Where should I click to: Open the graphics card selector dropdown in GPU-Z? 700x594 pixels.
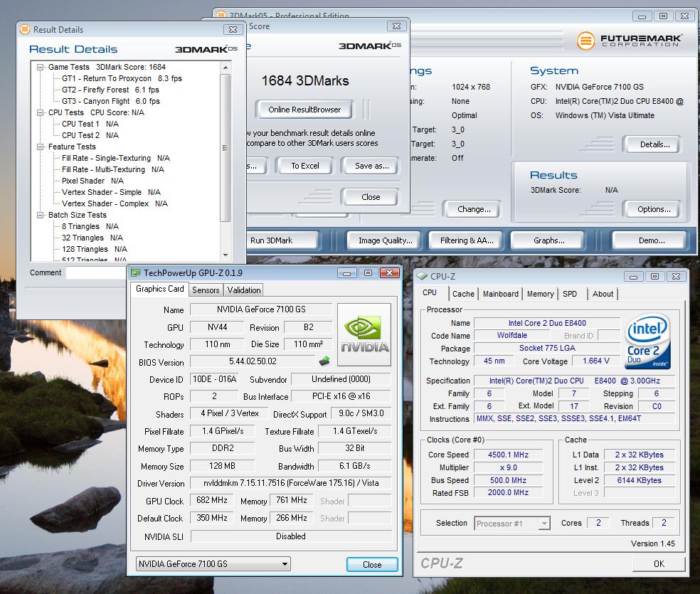tap(285, 564)
